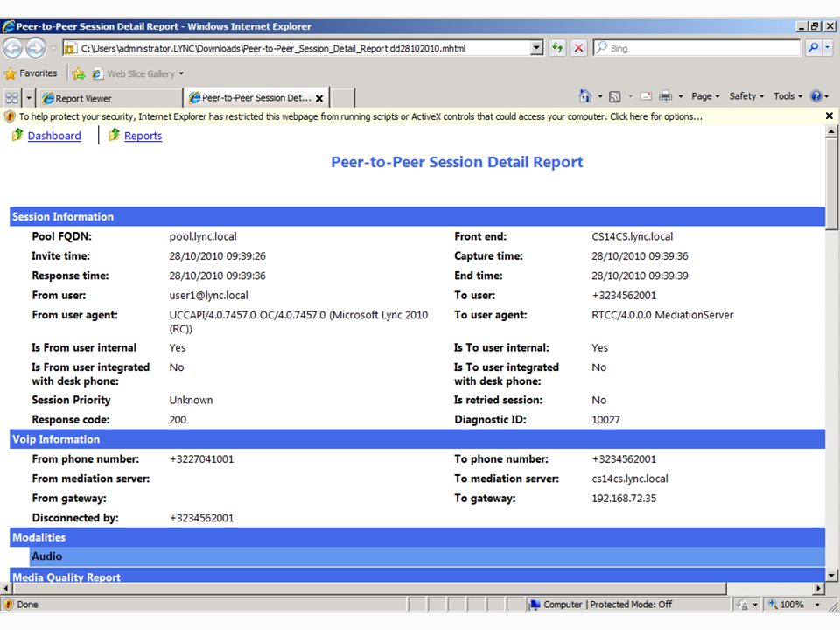Click the user1@lync.local value

pyautogui.click(x=208, y=295)
